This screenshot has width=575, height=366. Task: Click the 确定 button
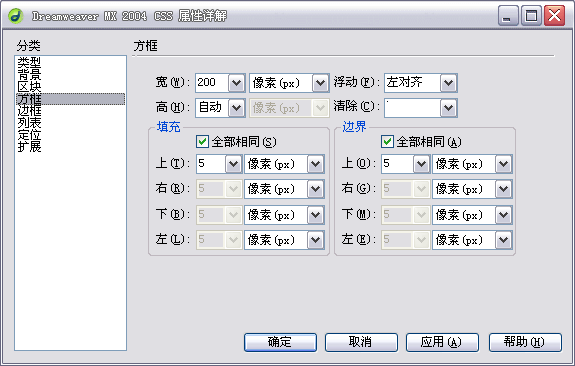[280, 342]
